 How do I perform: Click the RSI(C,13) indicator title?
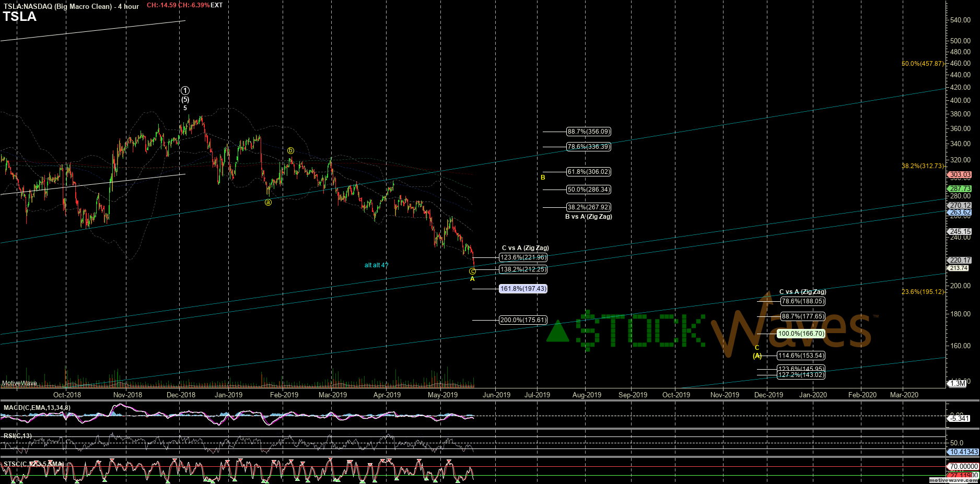[18, 436]
